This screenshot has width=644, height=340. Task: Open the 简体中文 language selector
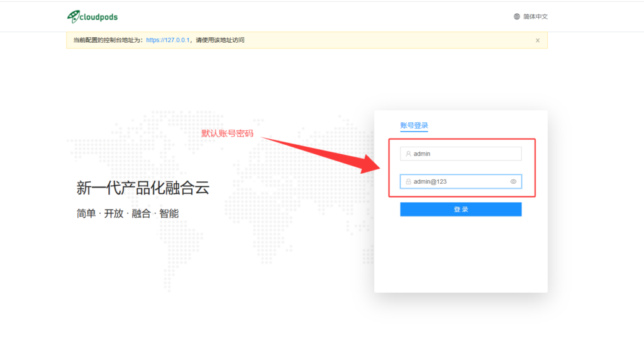click(535, 16)
